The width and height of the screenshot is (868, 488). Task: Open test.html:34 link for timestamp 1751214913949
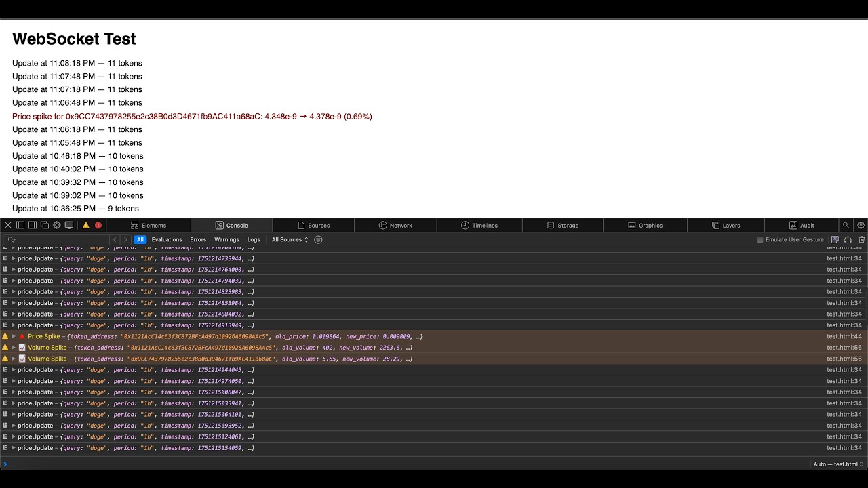coord(844,325)
